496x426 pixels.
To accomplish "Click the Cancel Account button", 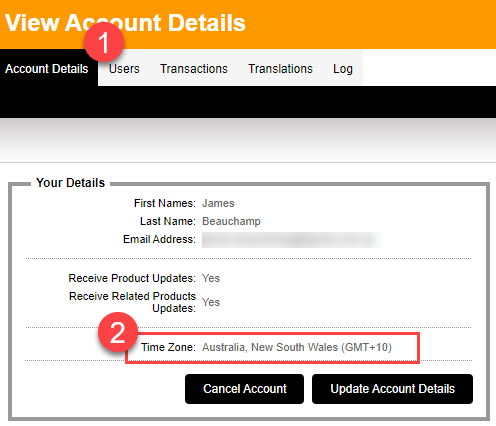I will (244, 389).
